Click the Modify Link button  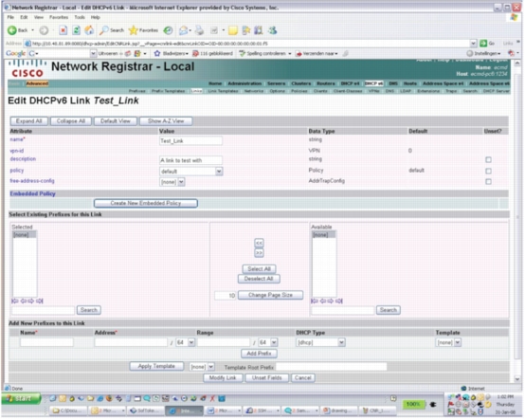point(223,378)
